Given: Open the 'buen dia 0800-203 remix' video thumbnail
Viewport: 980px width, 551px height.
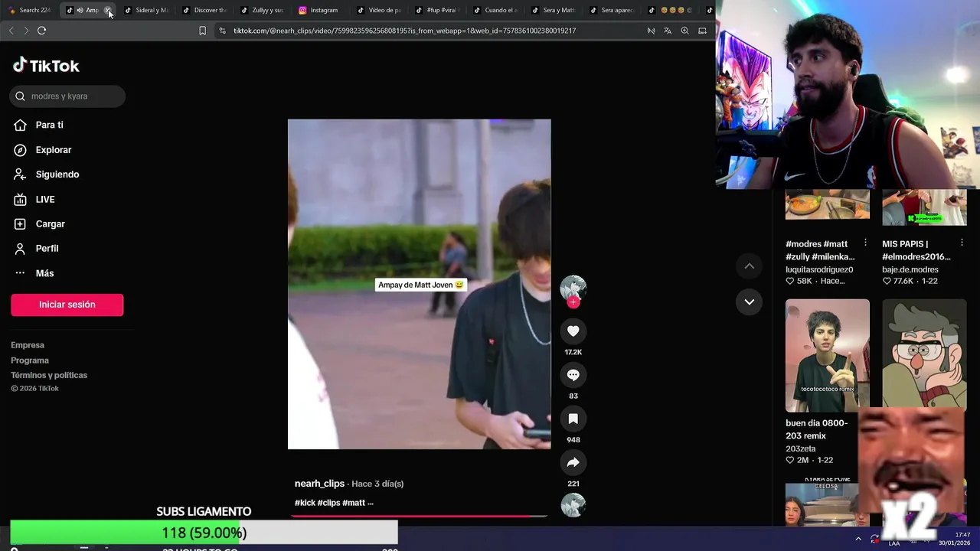Looking at the screenshot, I should [x=827, y=355].
